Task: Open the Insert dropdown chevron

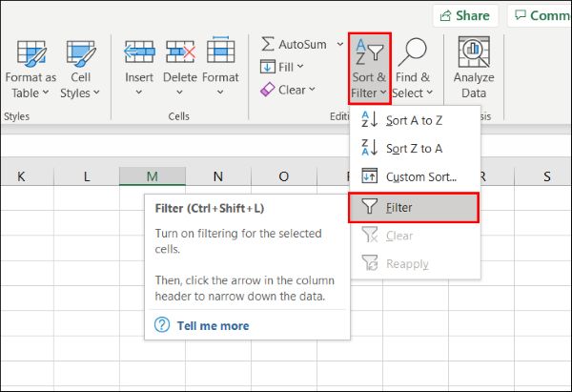Action: point(139,93)
